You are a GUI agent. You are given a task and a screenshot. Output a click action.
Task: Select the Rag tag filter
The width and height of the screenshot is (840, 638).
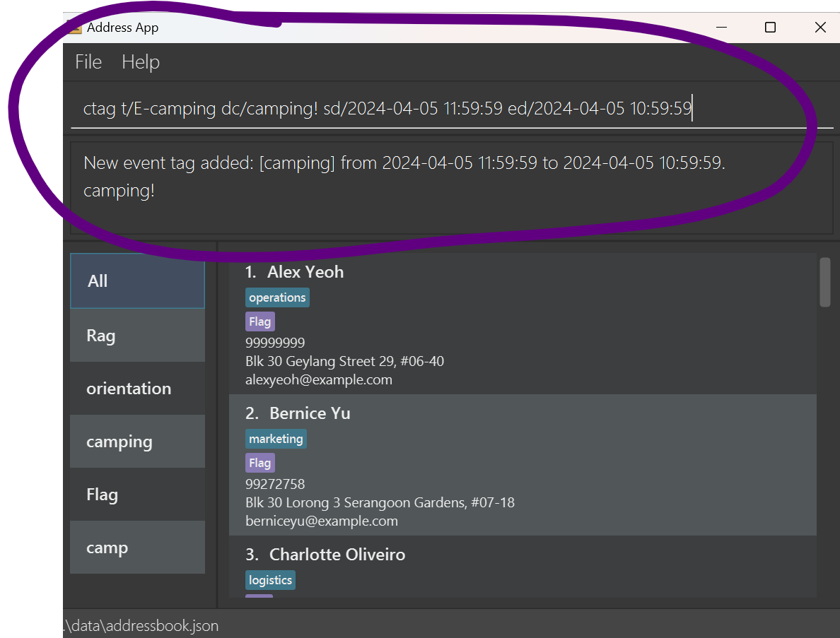tap(138, 336)
